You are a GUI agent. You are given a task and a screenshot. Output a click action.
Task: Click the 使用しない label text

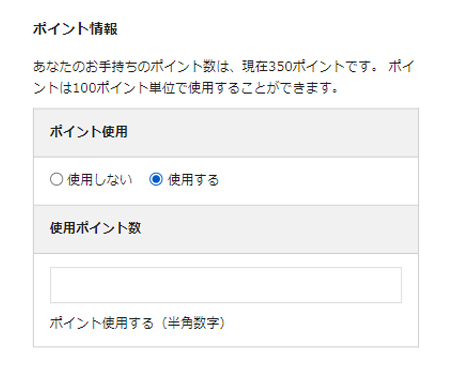pos(100,180)
